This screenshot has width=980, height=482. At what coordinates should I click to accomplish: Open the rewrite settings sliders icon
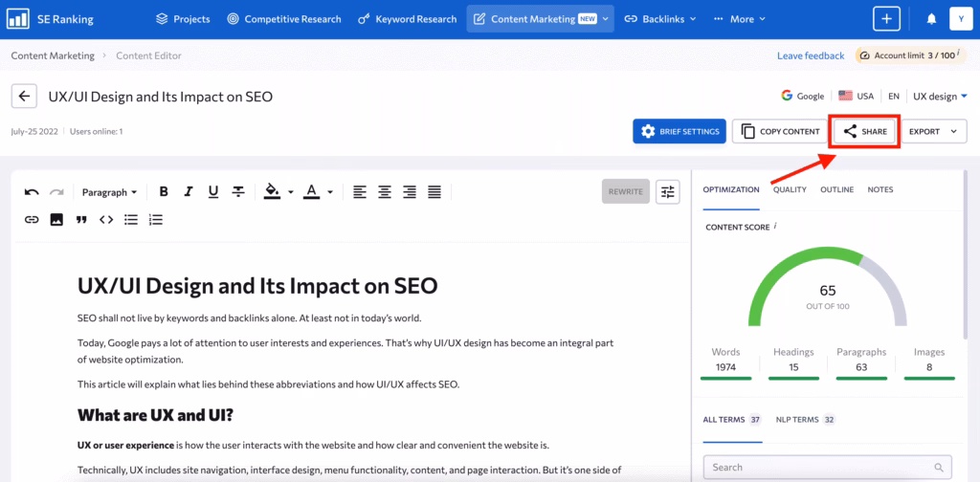pyautogui.click(x=668, y=191)
